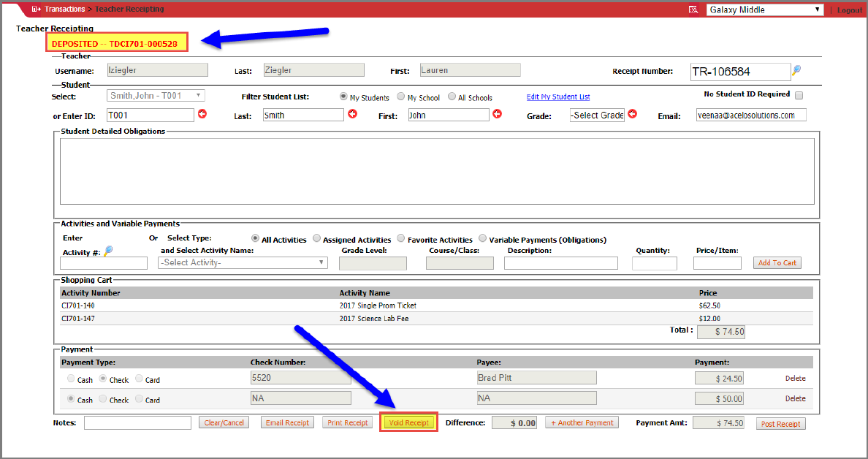Delete the $50.00 cash payment
Image resolution: width=868 pixels, height=459 pixels.
(796, 398)
